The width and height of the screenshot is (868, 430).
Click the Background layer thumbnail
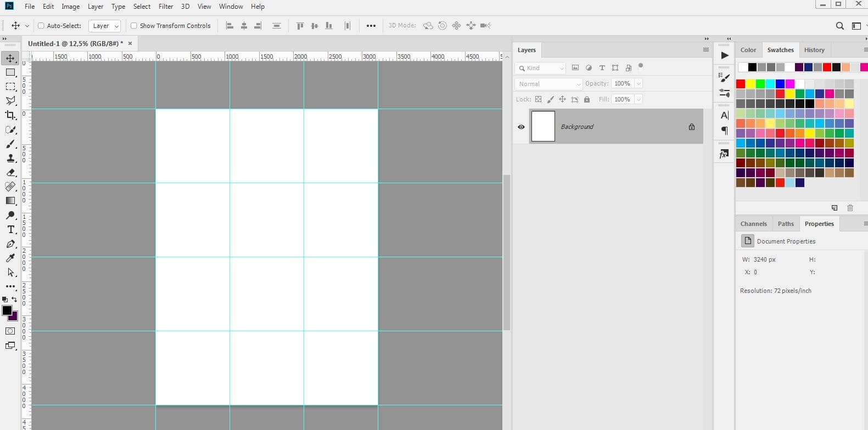543,126
